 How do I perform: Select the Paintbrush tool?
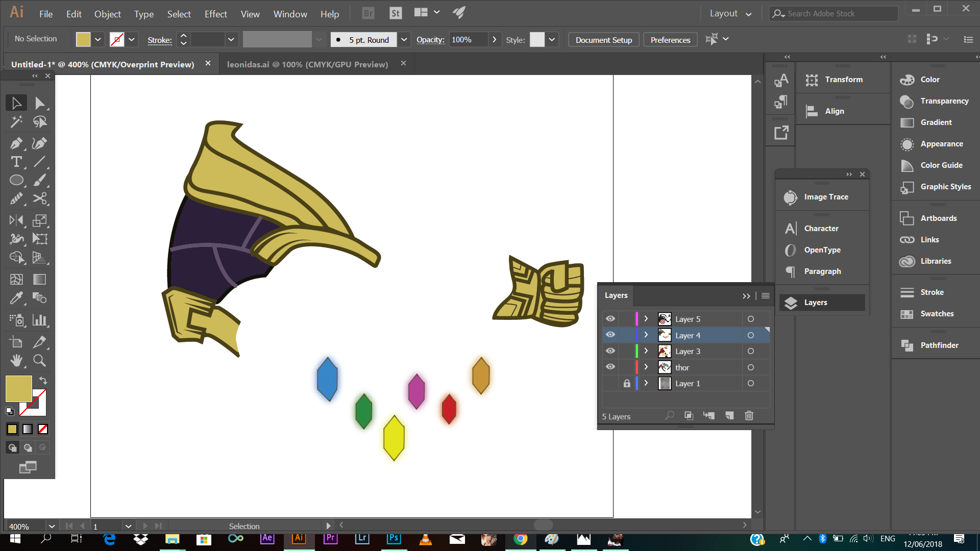[x=40, y=180]
